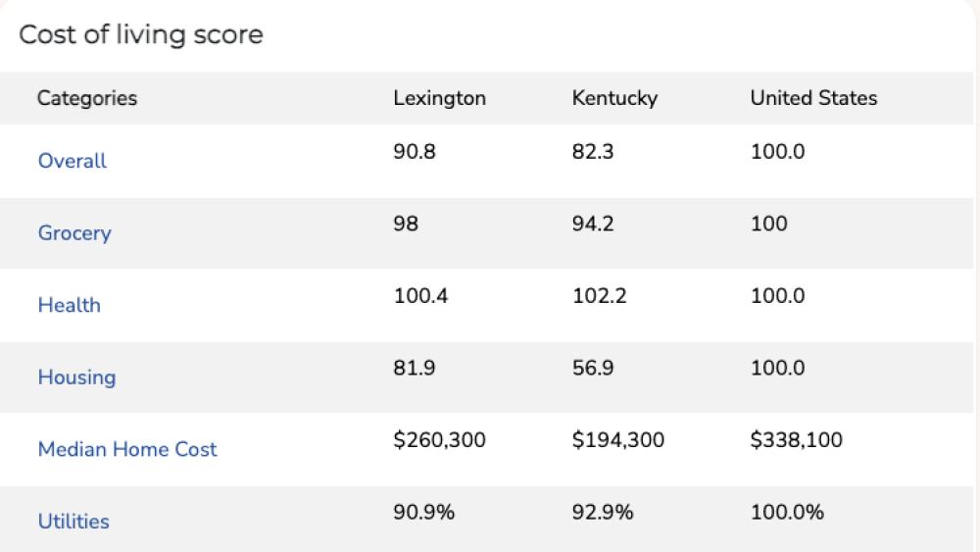
Task: Open the Overall category link
Action: pos(72,161)
